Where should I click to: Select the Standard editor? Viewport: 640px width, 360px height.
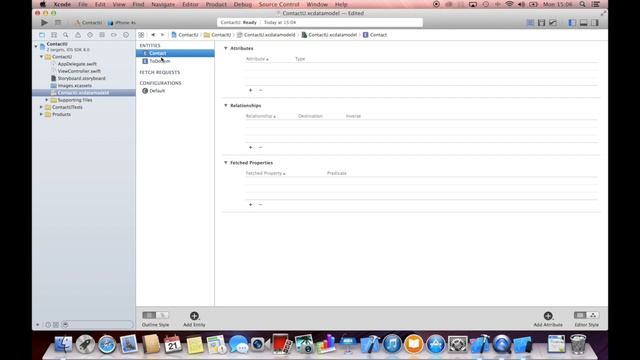(530, 23)
